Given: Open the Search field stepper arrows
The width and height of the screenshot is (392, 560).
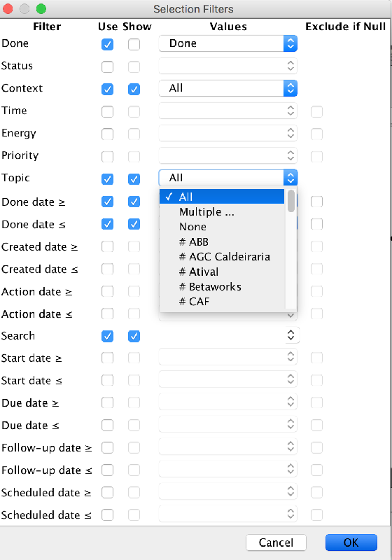Looking at the screenshot, I should 290,335.
